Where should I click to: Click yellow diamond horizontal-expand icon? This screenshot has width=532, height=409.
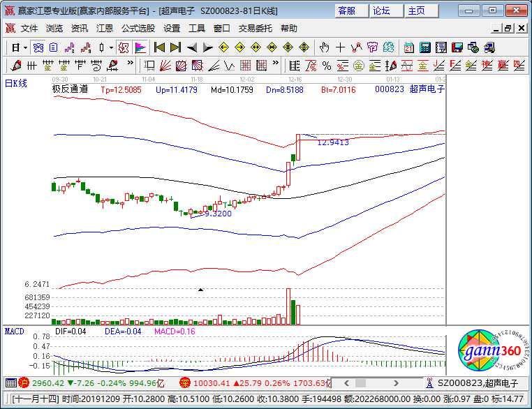pyautogui.click(x=256, y=47)
